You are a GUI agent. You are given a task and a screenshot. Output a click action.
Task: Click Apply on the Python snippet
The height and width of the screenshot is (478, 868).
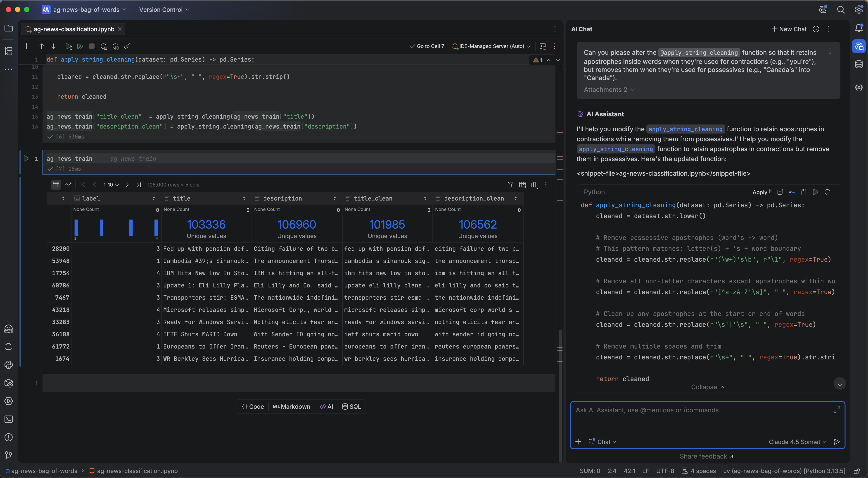(x=759, y=192)
